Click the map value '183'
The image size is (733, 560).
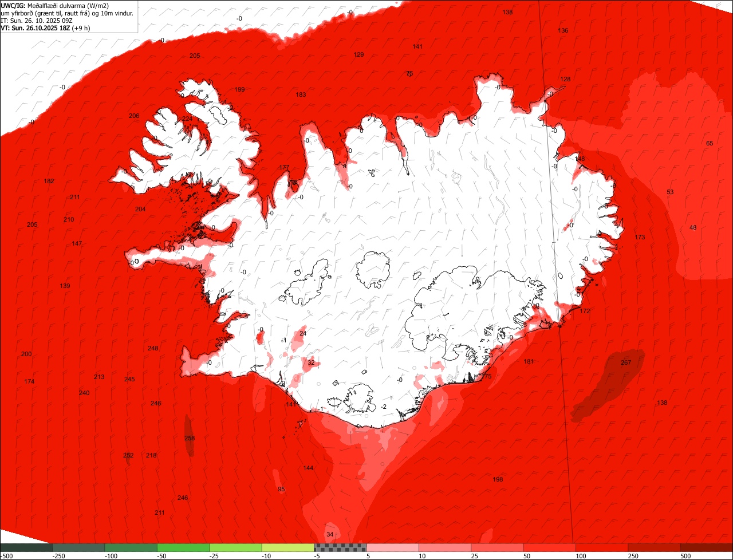tap(301, 95)
